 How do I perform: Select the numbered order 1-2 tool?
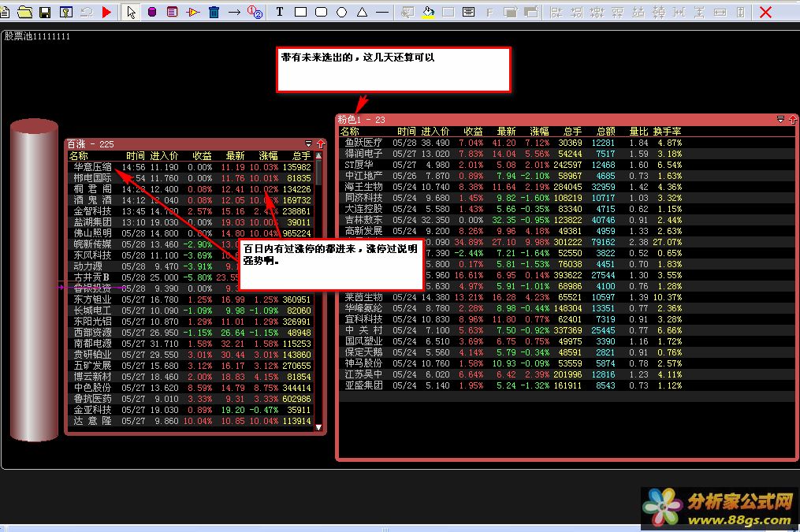[x=255, y=12]
